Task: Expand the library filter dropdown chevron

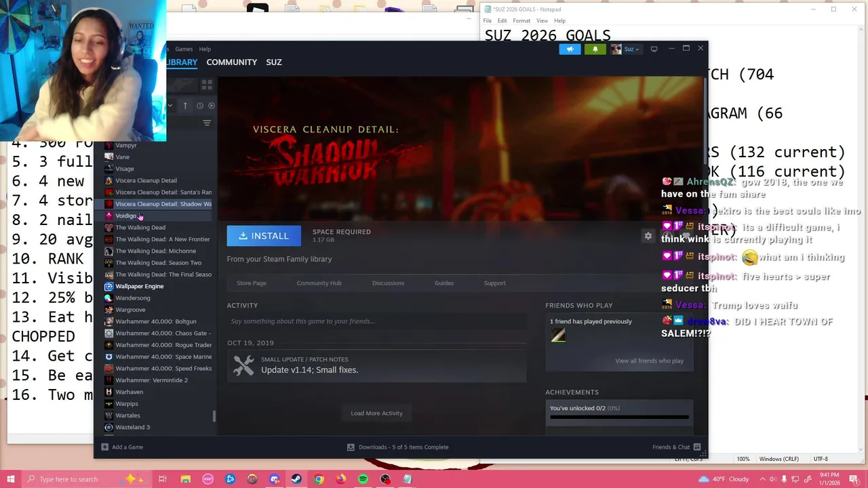Action: point(170,106)
